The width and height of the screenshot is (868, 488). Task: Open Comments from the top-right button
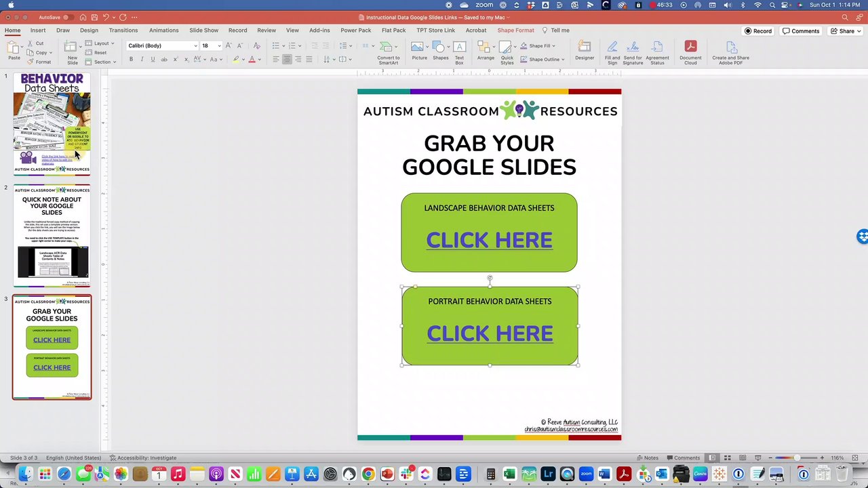[x=801, y=30]
